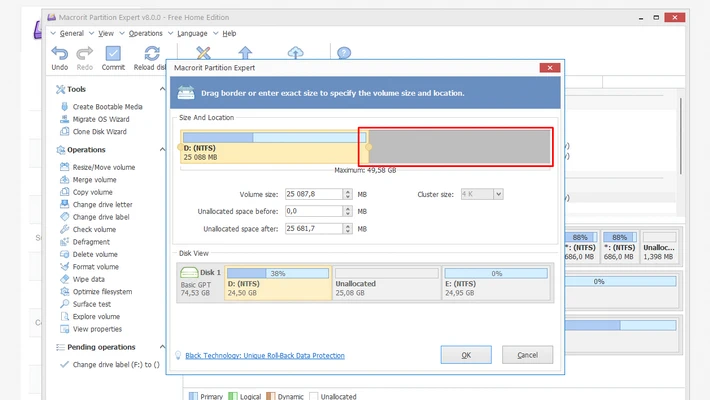Open the View menu

pos(106,34)
